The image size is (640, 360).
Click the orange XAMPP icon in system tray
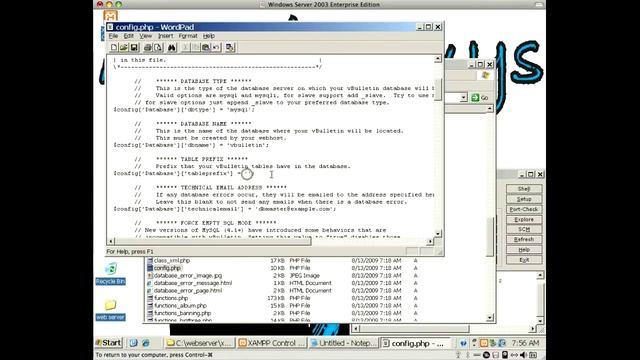pyautogui.click(x=484, y=343)
